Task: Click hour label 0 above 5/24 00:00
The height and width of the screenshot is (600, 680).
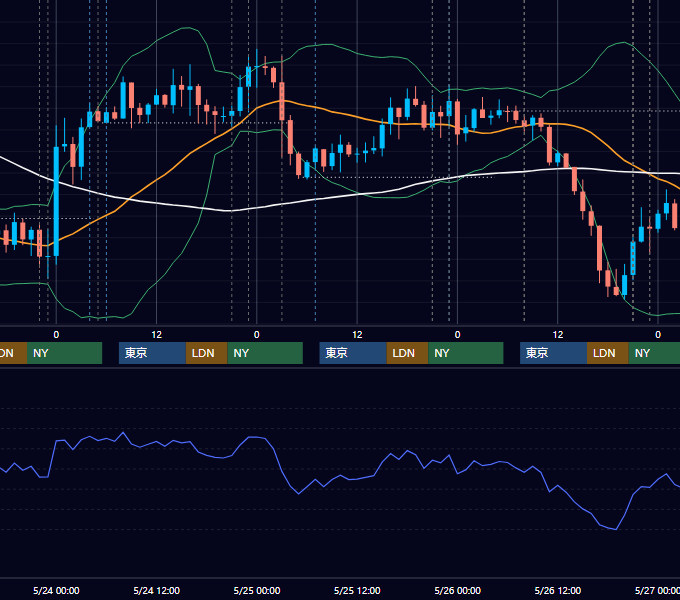Action: click(56, 335)
